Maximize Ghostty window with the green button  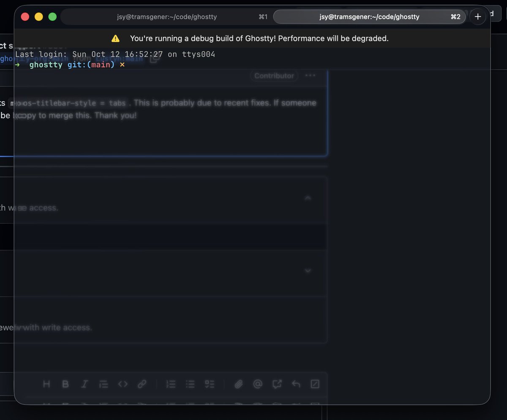tap(52, 16)
